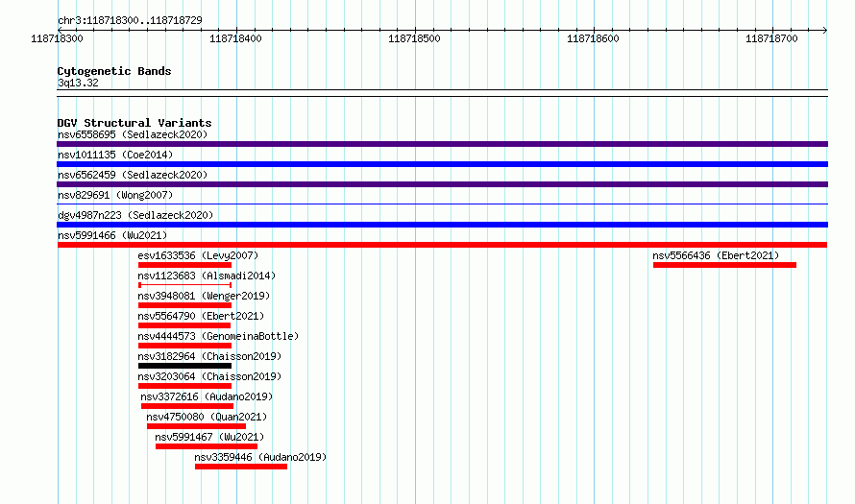The height and width of the screenshot is (504, 855).
Task: Open the dgv4987n223 (Sedlazeck2020) label
Action: [x=135, y=215]
